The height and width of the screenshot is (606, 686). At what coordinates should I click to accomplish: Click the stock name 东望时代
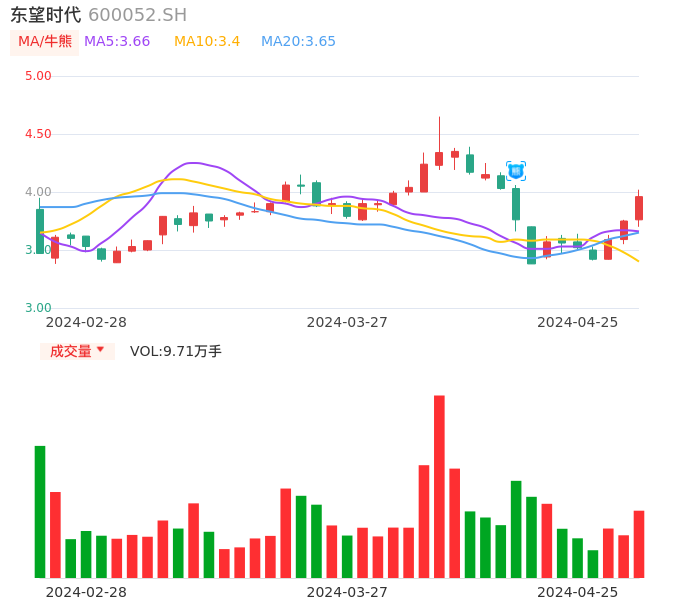click(x=46, y=15)
